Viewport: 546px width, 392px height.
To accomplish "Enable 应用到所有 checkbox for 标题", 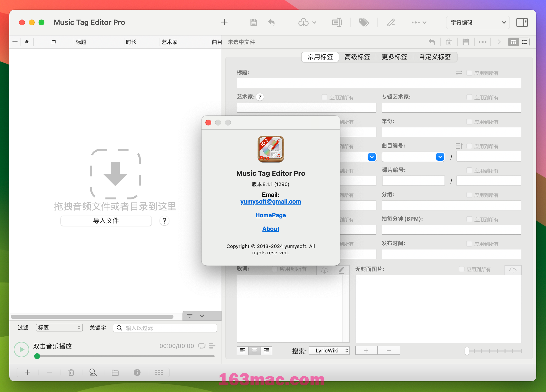I will [x=469, y=73].
